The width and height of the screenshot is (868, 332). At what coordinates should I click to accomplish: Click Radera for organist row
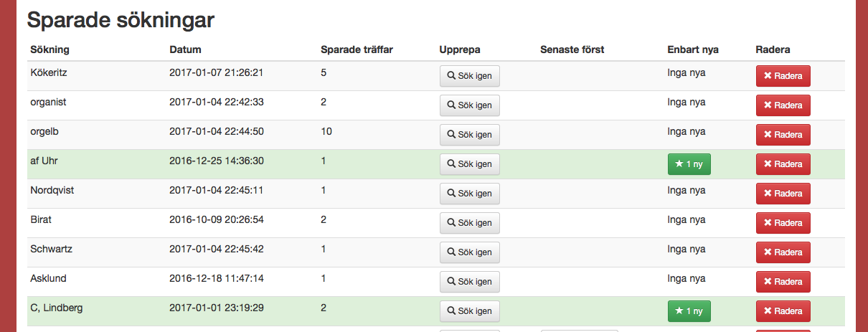783,105
